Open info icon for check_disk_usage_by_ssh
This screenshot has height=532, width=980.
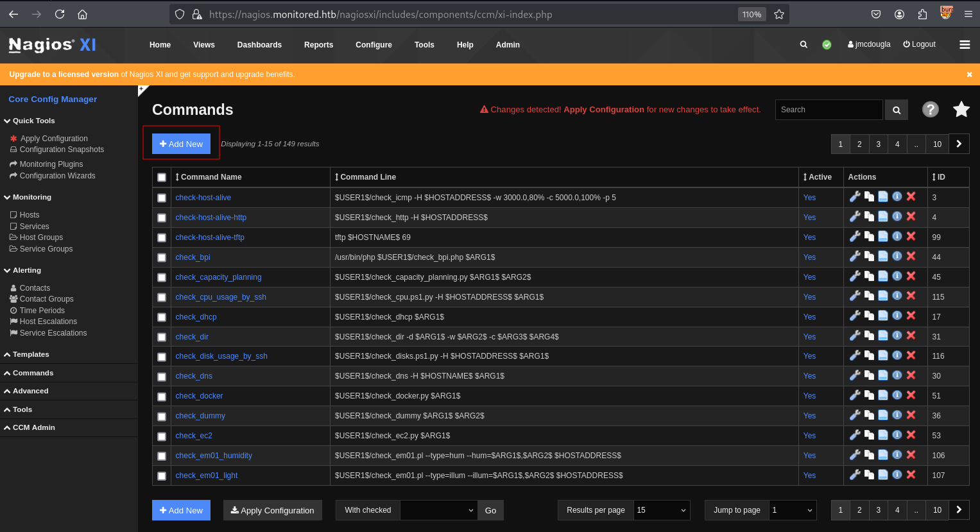[x=897, y=355]
